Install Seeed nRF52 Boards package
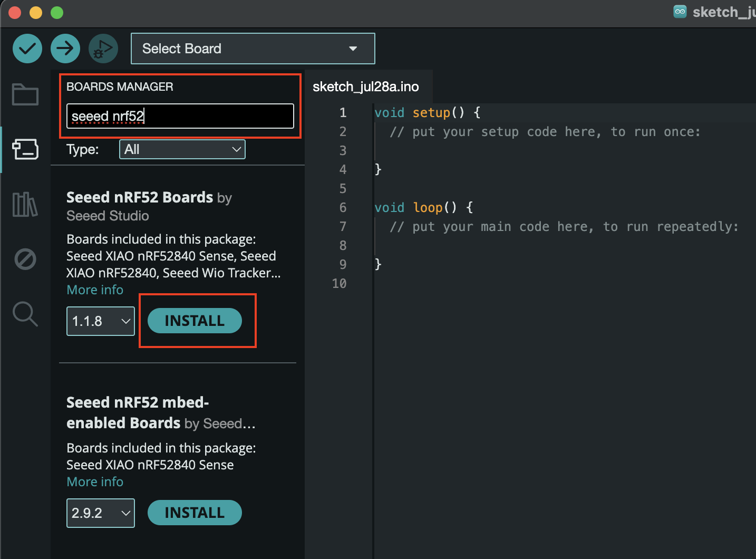This screenshot has width=756, height=559. click(x=195, y=321)
